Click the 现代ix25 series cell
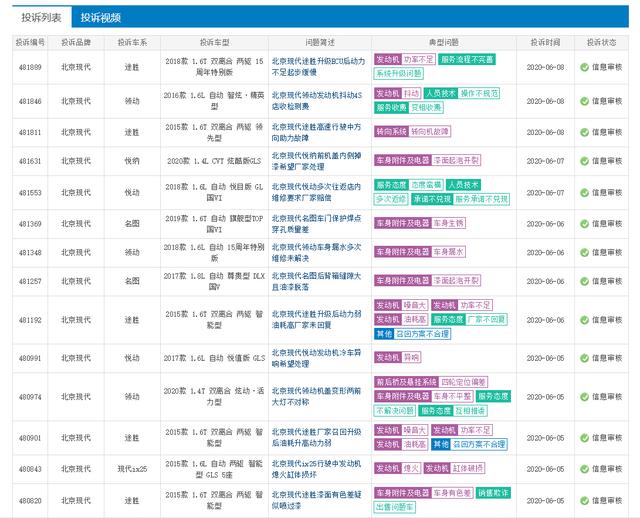Viewport: 640px width, 518px height. click(132, 469)
